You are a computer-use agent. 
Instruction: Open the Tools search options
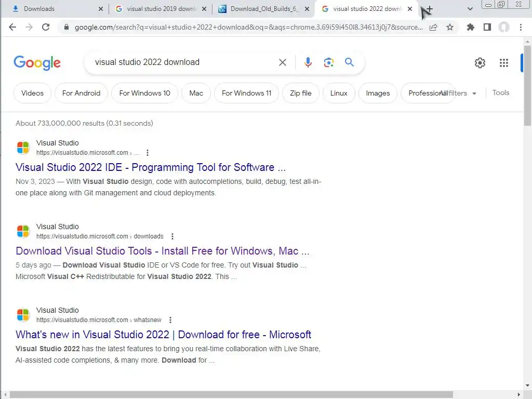tap(501, 92)
